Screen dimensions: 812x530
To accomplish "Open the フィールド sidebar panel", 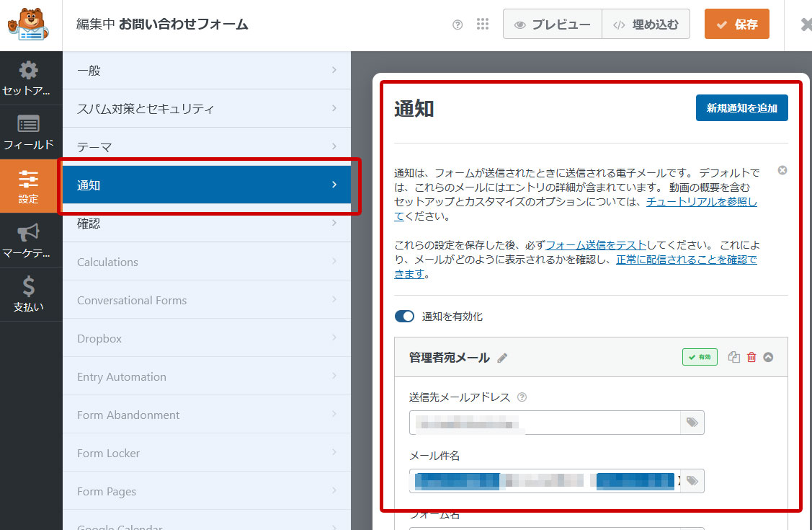I will 28,132.
